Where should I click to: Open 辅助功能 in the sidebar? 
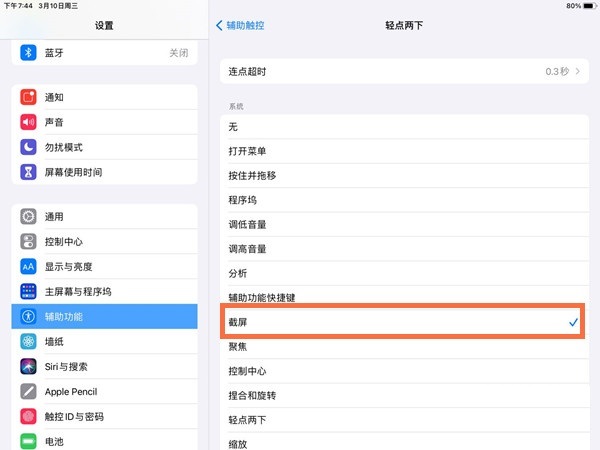pyautogui.click(x=105, y=316)
